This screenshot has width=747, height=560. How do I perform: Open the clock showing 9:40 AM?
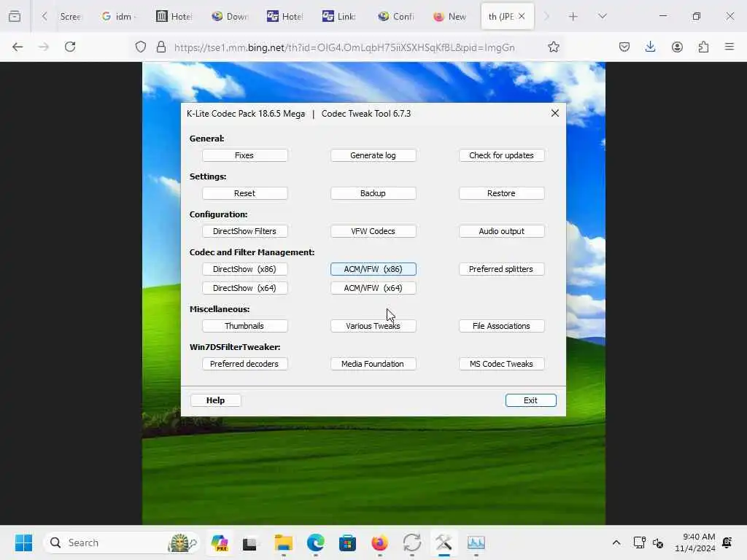[695, 542]
